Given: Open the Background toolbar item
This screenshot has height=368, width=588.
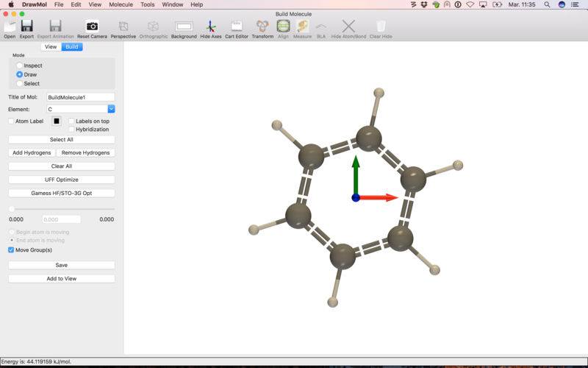Looking at the screenshot, I should click(x=184, y=26).
